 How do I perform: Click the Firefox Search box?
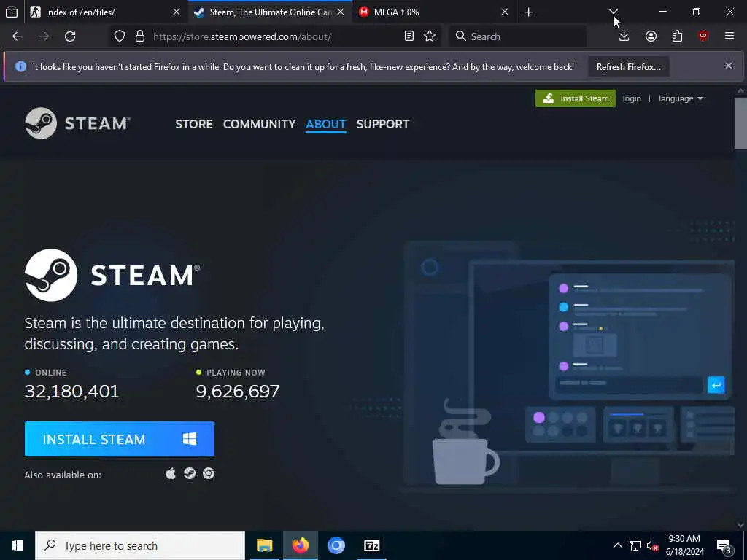coord(518,36)
